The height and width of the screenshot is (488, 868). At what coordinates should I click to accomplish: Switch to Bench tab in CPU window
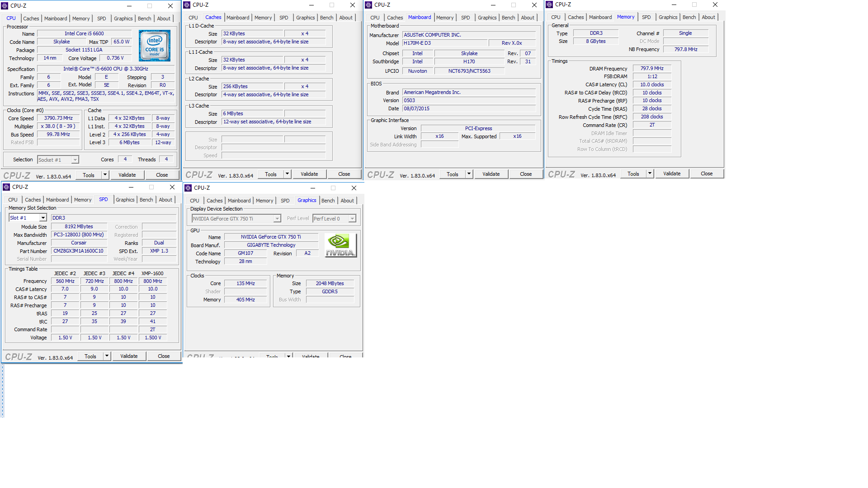click(x=144, y=19)
